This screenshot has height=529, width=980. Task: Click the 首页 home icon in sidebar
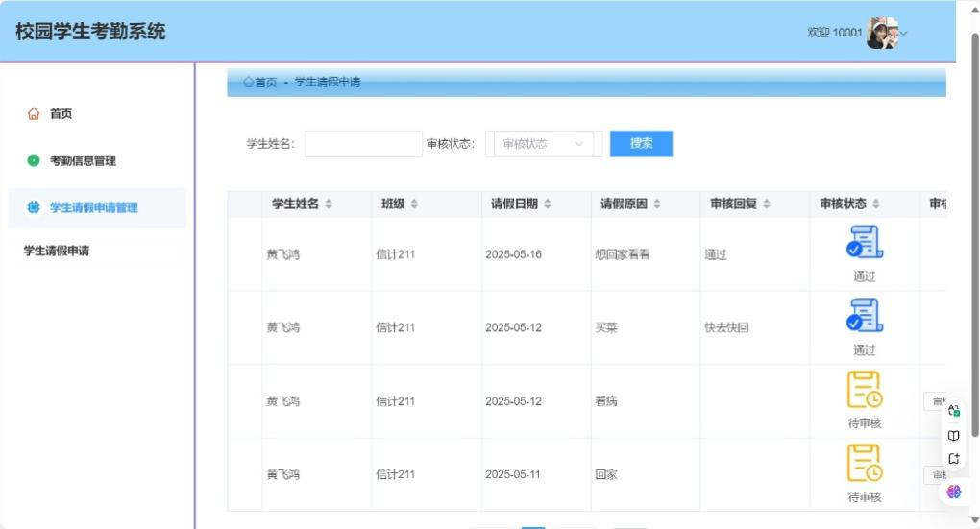pos(34,114)
